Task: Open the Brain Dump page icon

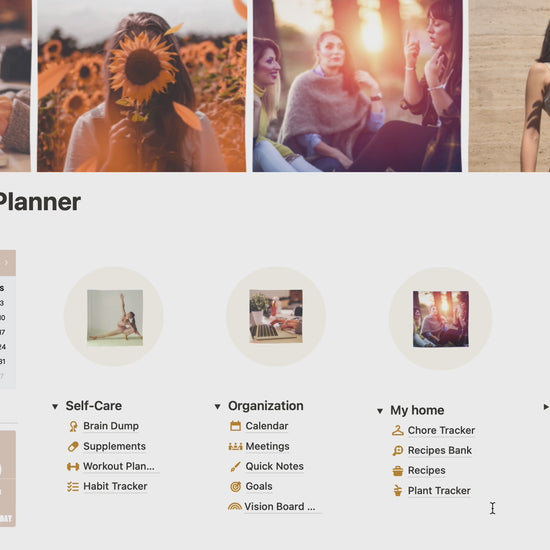Action: tap(73, 426)
